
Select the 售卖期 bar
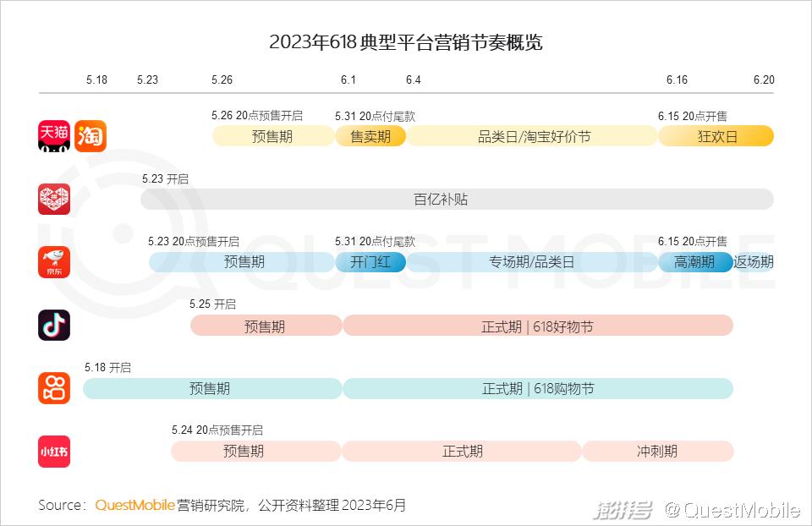pyautogui.click(x=370, y=136)
